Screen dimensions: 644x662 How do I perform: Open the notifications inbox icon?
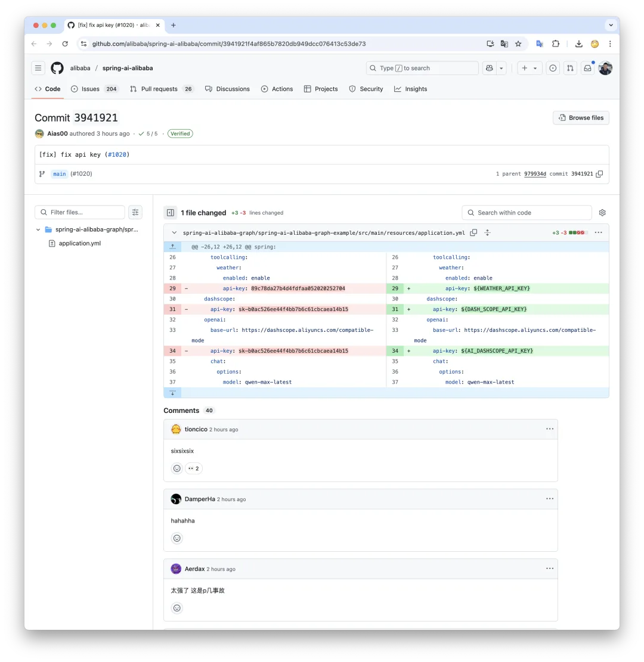click(587, 68)
